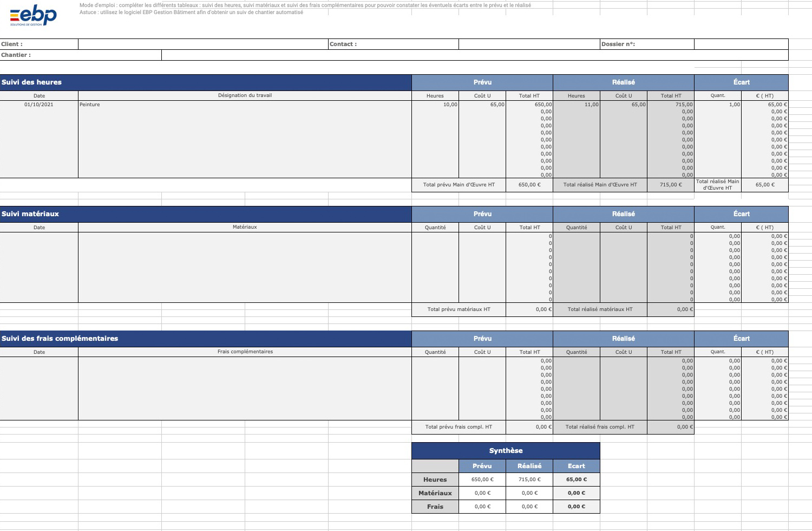Click the 'Astuce' tip line
This screenshot has height=531, width=812.
[191, 12]
